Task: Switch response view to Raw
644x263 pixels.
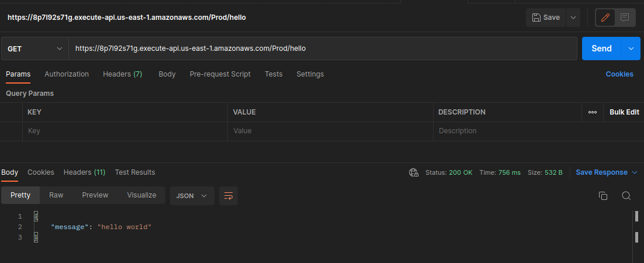Action: click(56, 195)
